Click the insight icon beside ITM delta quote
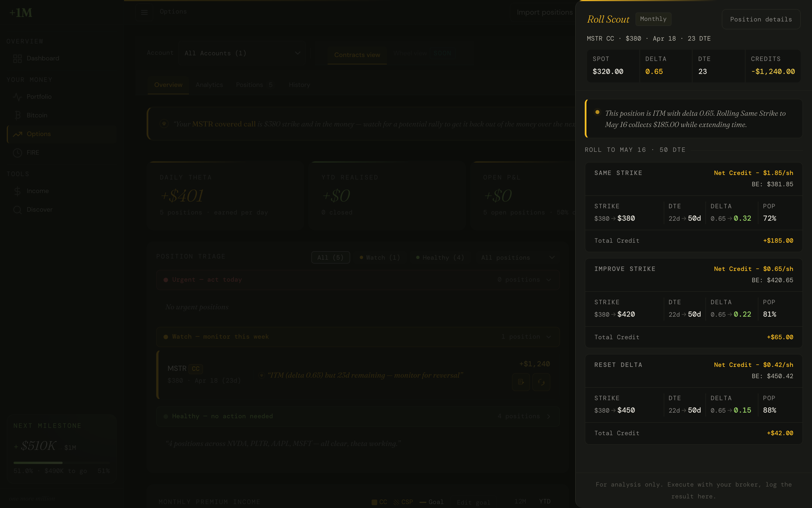The width and height of the screenshot is (812, 508). point(262,375)
